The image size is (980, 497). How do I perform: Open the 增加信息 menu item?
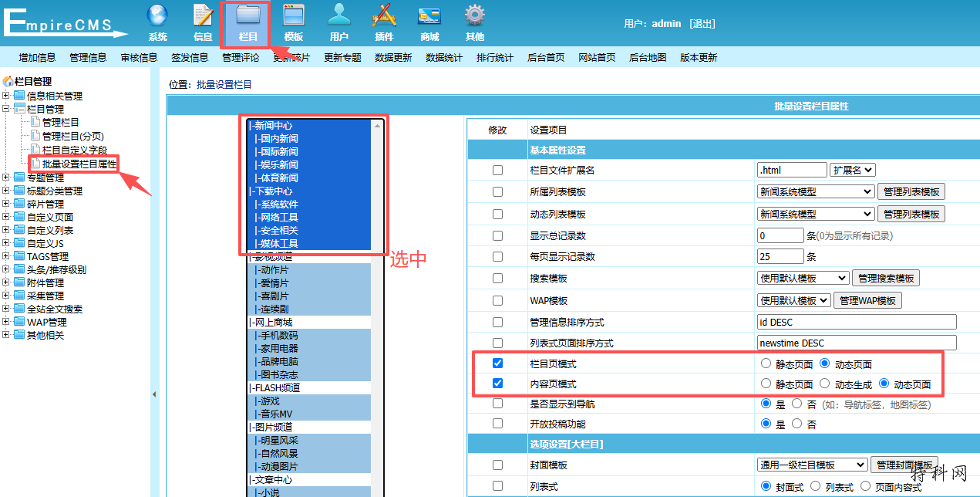pyautogui.click(x=37, y=57)
